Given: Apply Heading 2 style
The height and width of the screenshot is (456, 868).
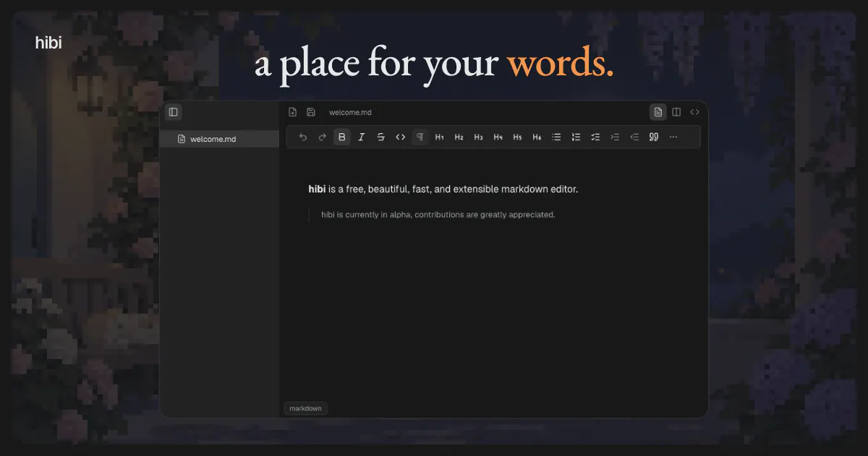Looking at the screenshot, I should point(459,137).
